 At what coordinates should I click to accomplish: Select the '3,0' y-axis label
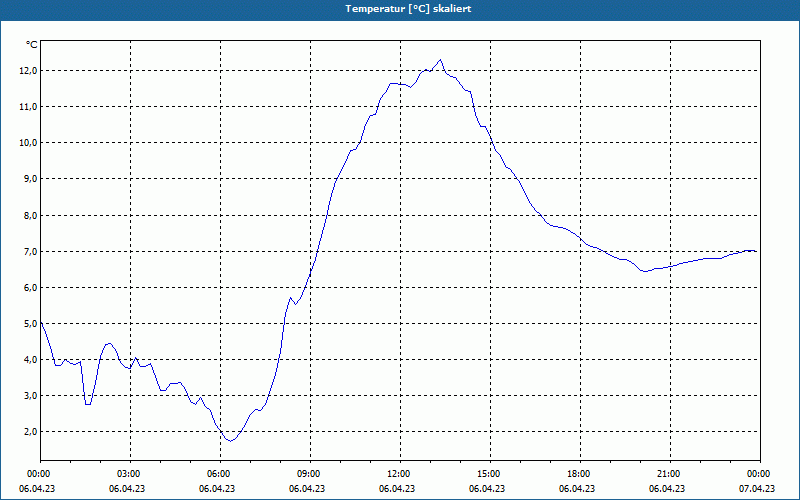click(31, 395)
